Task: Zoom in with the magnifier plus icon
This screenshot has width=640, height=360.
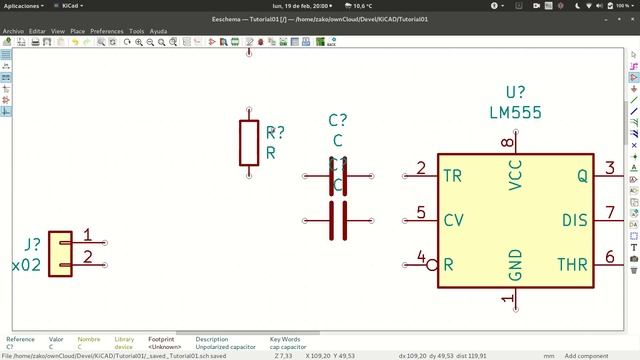Action: click(x=139, y=42)
